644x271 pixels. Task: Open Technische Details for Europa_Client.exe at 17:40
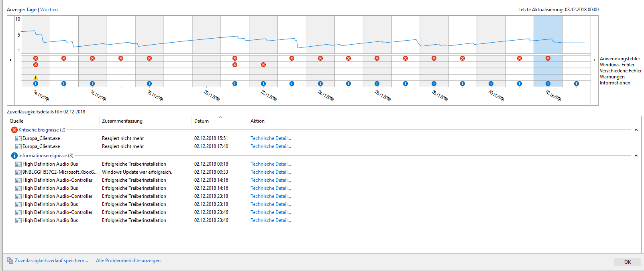tap(271, 146)
